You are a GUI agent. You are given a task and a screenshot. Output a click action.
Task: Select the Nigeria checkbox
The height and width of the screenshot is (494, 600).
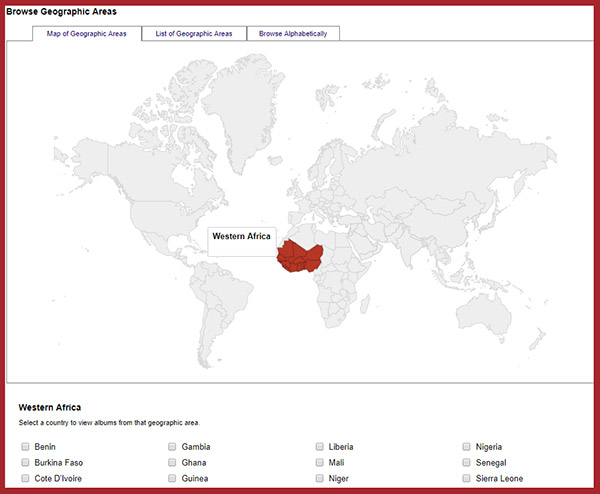point(468,447)
